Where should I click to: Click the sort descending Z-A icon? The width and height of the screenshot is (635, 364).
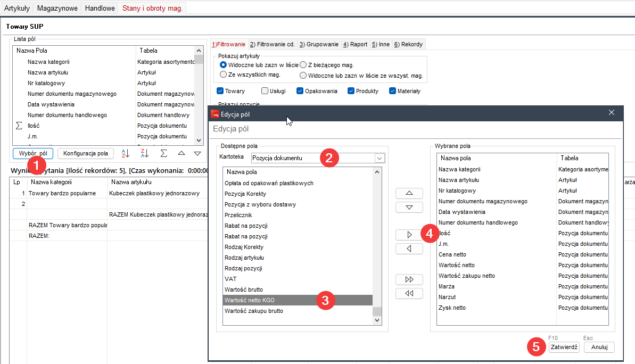tap(145, 154)
